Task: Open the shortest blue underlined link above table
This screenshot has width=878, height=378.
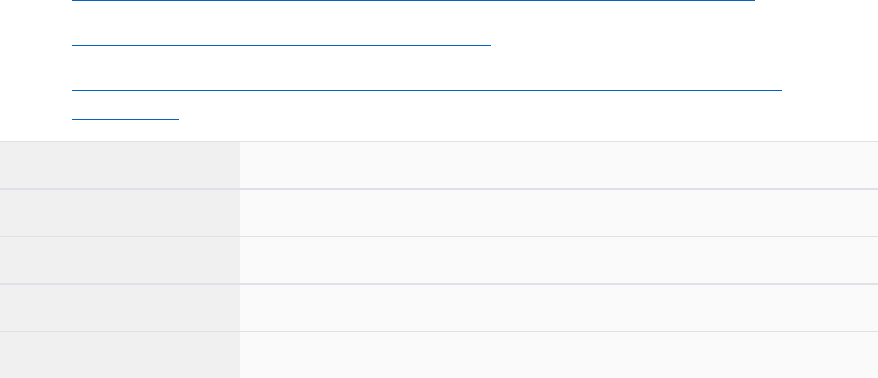Action: click(x=125, y=119)
